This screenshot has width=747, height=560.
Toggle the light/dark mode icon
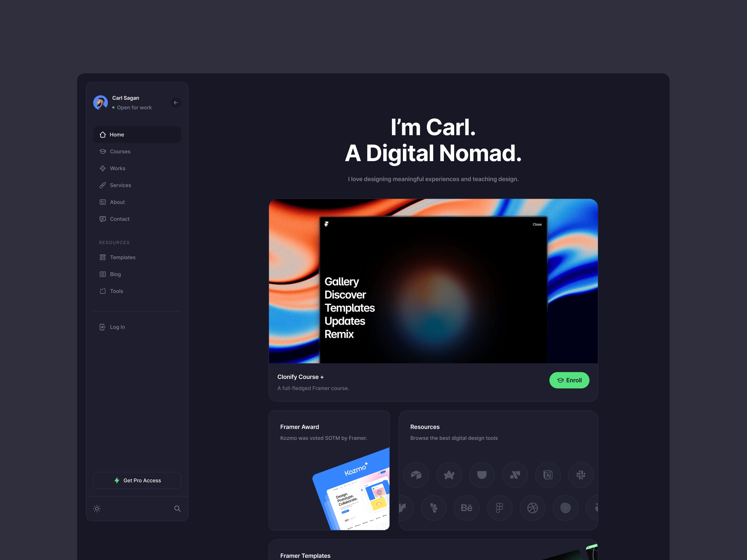coord(97,509)
